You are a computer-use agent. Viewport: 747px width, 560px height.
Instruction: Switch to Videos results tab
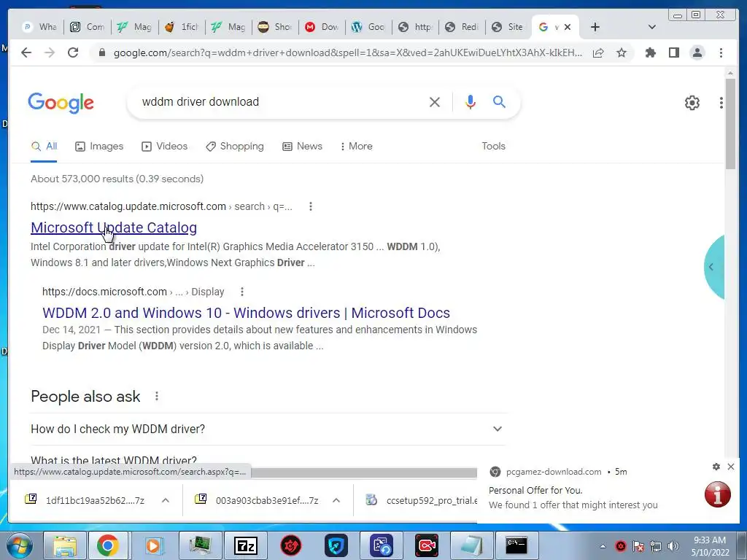point(164,146)
